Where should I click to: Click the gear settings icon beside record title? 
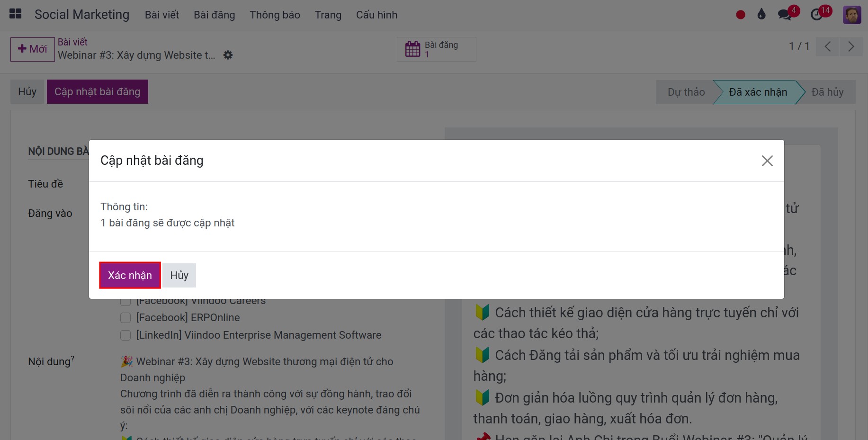coord(228,55)
